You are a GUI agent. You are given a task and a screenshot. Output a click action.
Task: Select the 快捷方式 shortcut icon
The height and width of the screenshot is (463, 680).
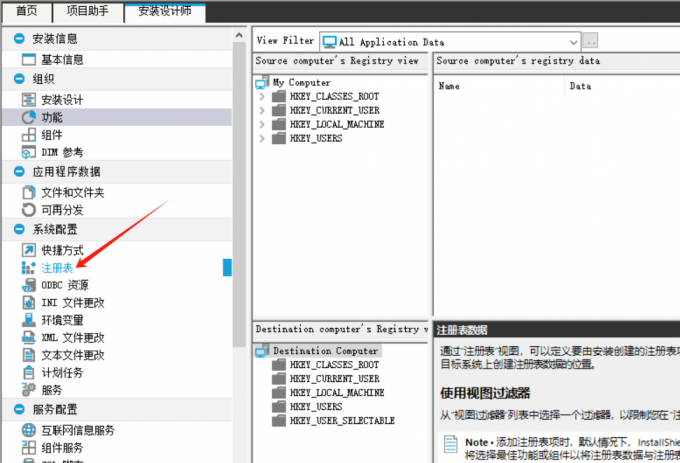click(29, 250)
